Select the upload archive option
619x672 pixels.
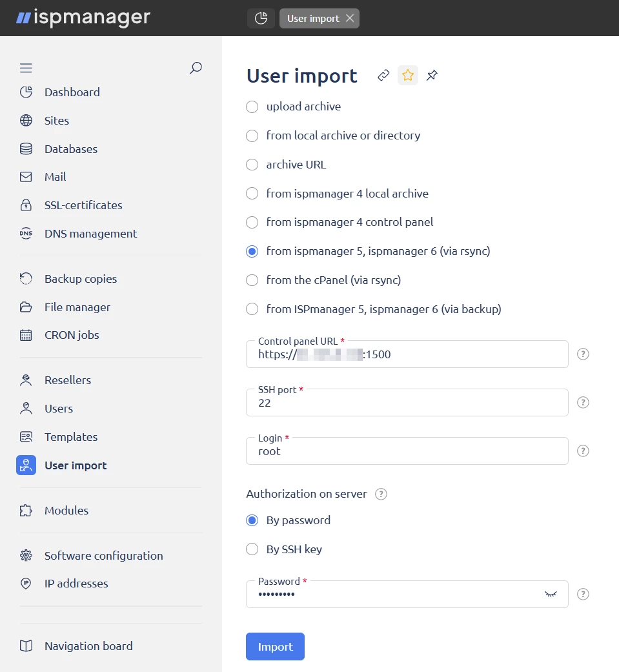252,107
